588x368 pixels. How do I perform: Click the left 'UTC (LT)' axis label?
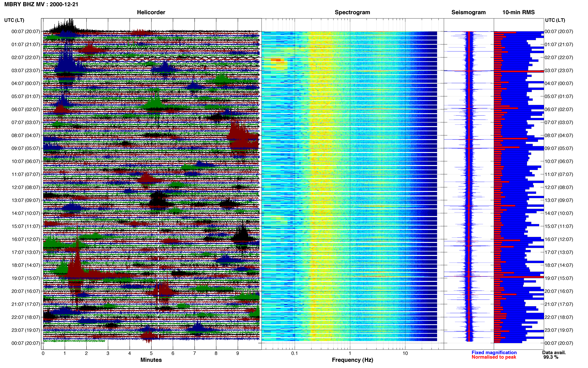coord(14,20)
